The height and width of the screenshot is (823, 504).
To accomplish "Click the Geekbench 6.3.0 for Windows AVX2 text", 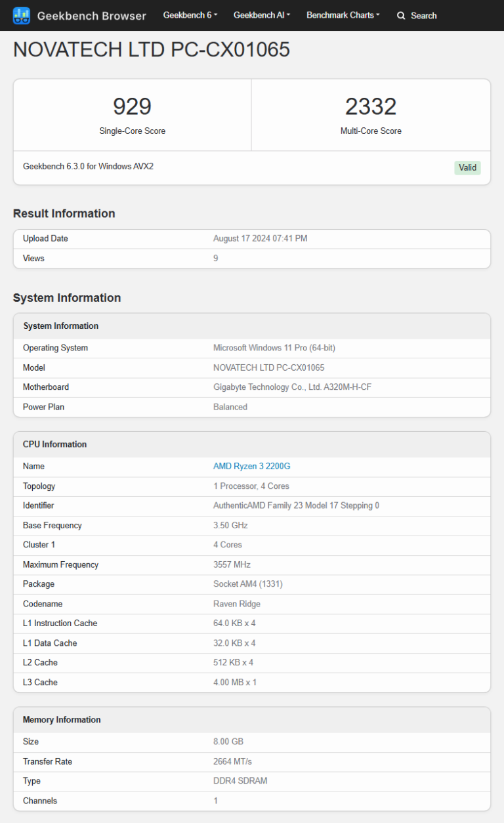I will click(x=88, y=167).
